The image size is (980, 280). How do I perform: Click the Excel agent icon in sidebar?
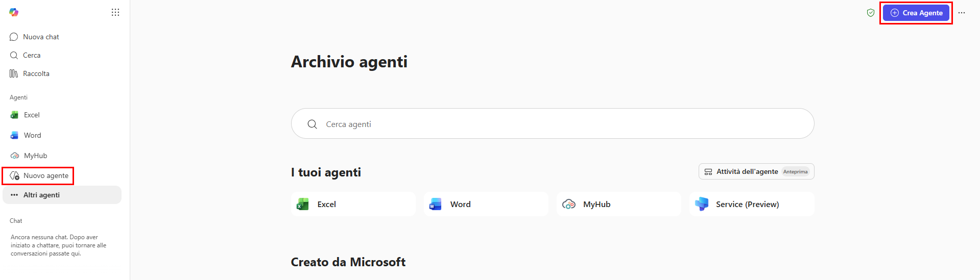14,115
